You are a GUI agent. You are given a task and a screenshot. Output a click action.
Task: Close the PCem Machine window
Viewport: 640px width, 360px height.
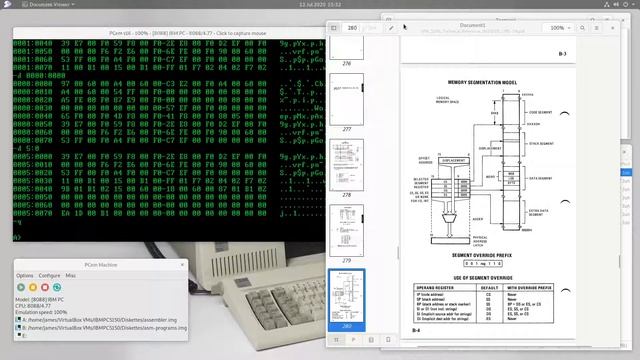click(x=182, y=265)
